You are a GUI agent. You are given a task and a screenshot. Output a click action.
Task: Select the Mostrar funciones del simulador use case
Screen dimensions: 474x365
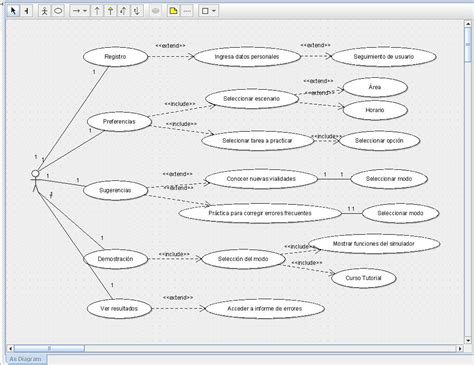click(374, 244)
